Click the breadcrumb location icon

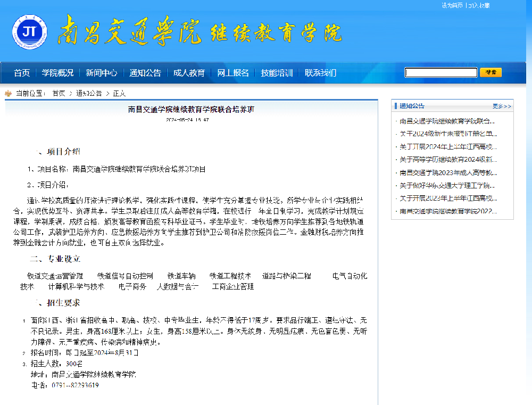coord(8,93)
